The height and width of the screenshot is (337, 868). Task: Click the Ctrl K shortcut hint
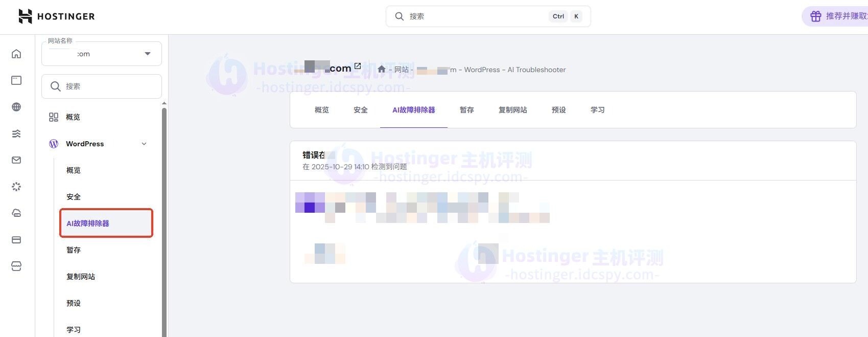[x=566, y=16]
